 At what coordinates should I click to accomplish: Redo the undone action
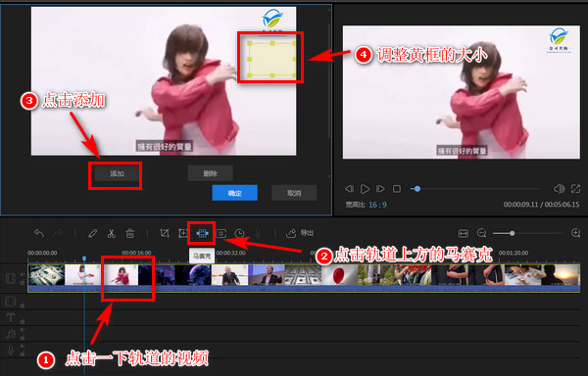click(x=58, y=233)
